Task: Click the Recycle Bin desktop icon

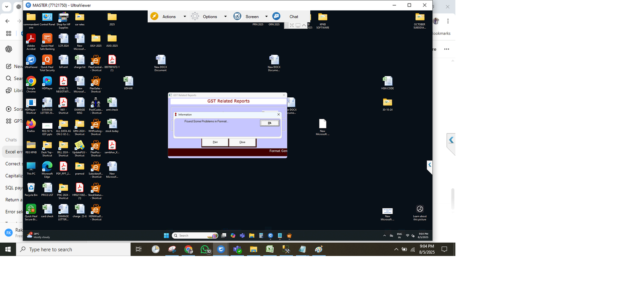Action: coord(31,188)
